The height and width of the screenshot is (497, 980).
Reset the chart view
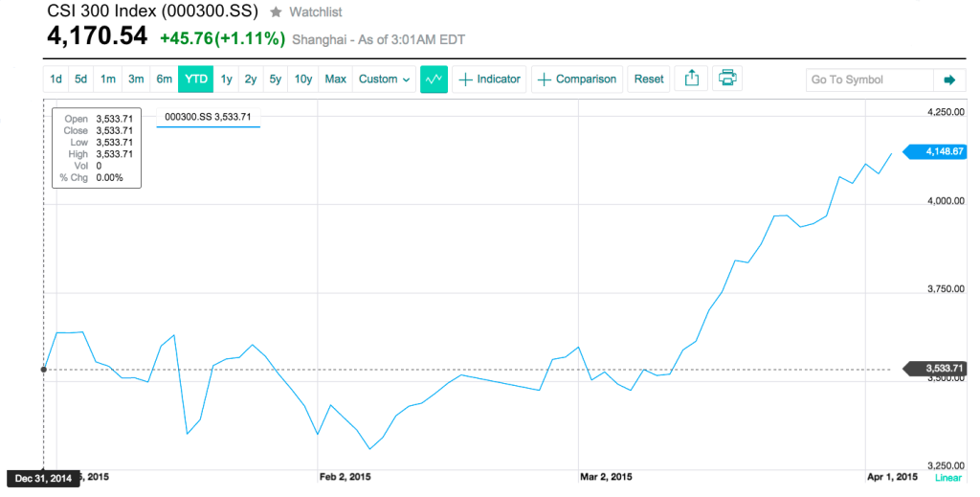click(x=649, y=79)
